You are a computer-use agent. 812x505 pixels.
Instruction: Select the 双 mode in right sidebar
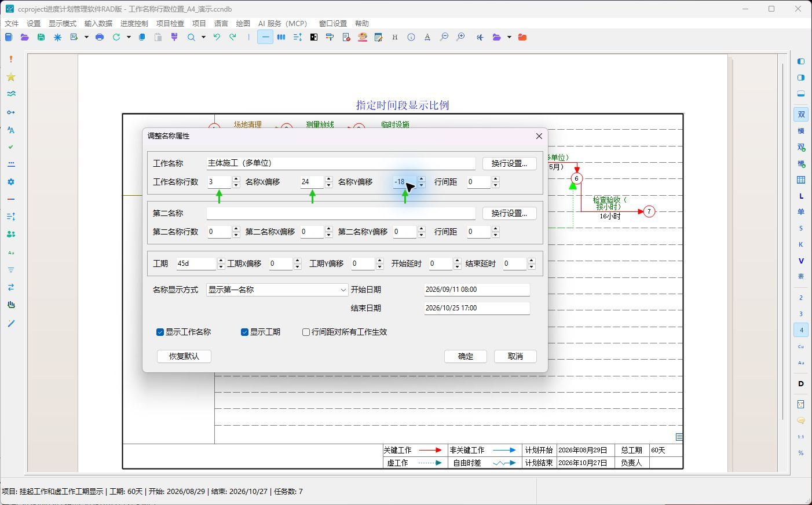tap(801, 115)
